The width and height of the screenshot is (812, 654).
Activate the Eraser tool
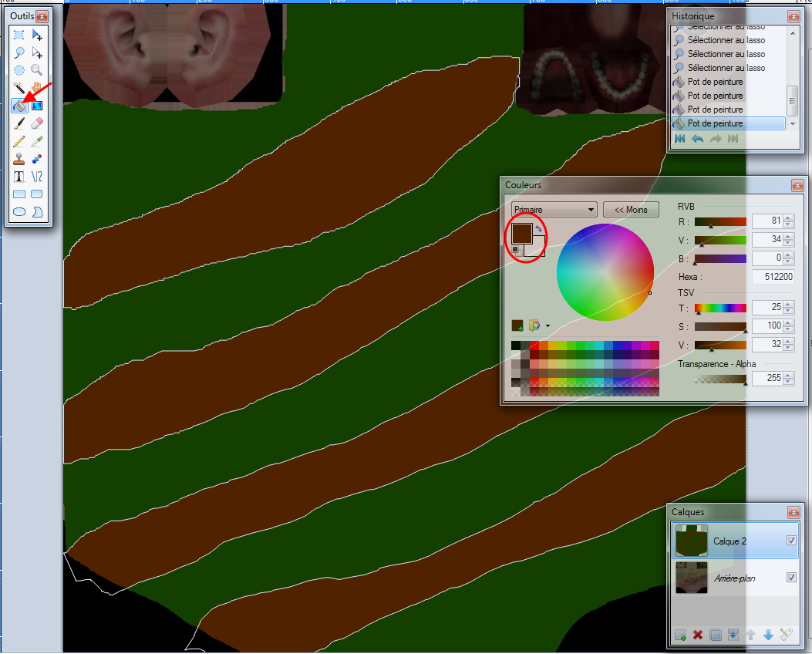[36, 123]
